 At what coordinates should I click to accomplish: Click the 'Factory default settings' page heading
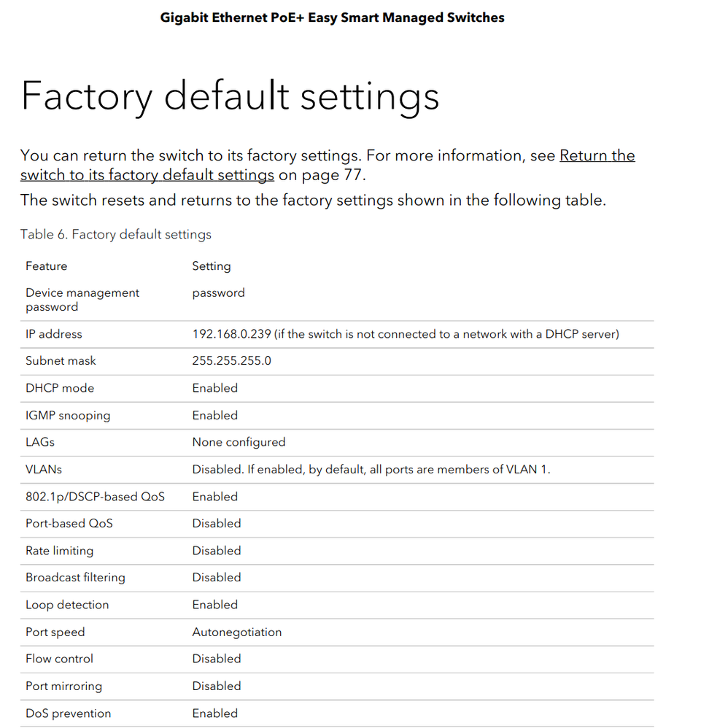point(230,96)
